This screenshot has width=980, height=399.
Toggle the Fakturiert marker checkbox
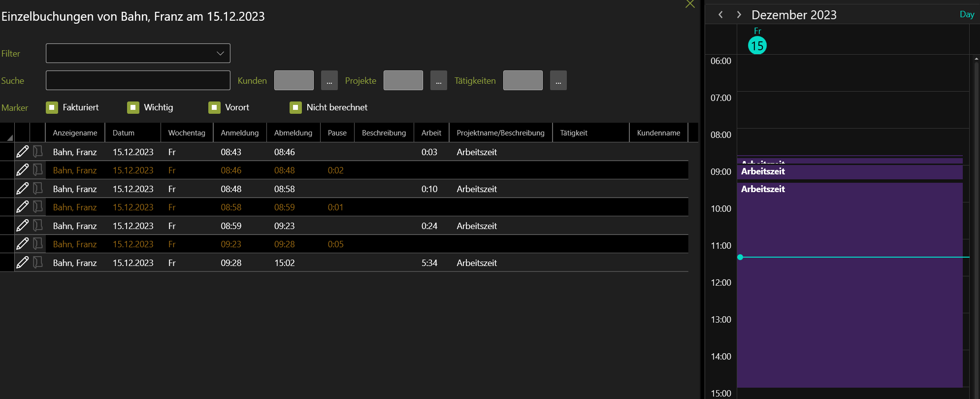tap(52, 107)
